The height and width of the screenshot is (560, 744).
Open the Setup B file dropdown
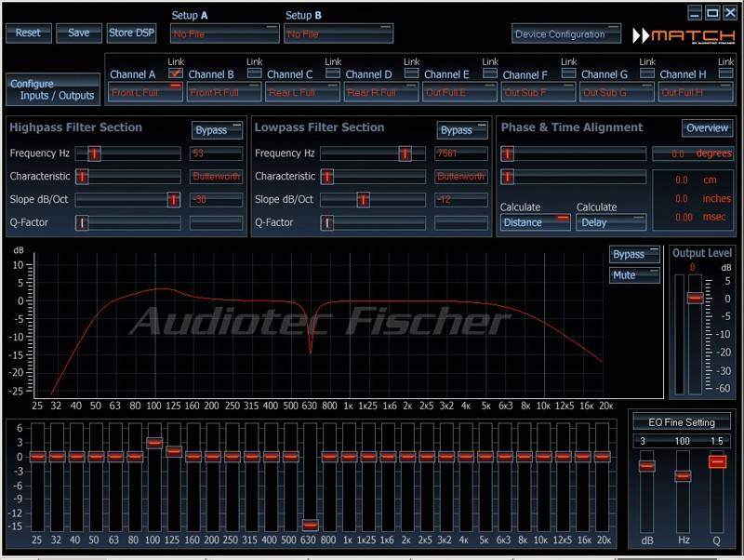coord(339,33)
